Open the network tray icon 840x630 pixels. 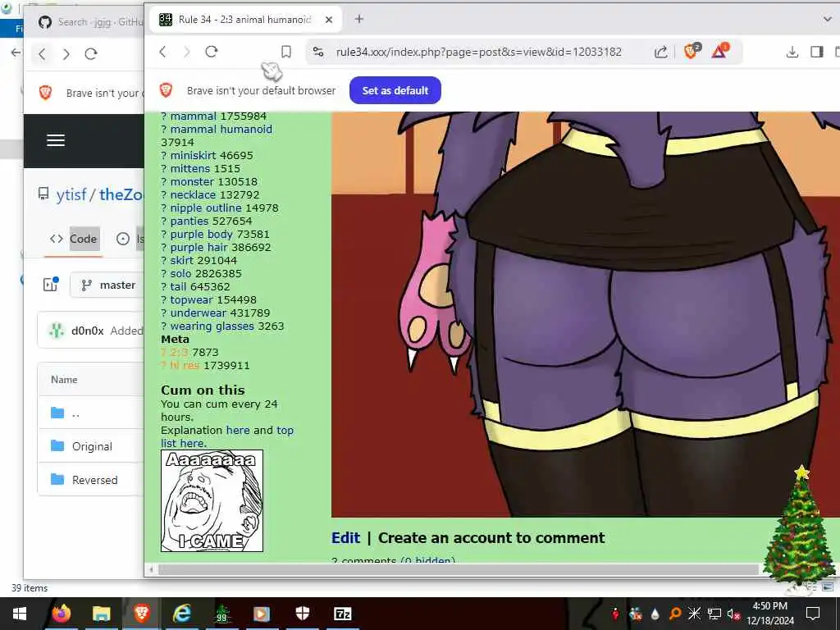(714, 614)
